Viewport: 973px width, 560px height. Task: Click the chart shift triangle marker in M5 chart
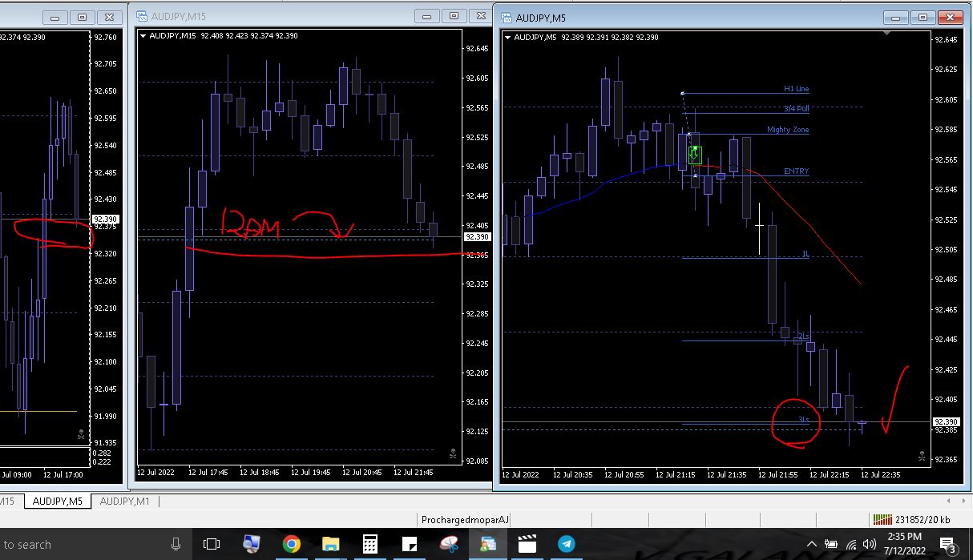887,34
